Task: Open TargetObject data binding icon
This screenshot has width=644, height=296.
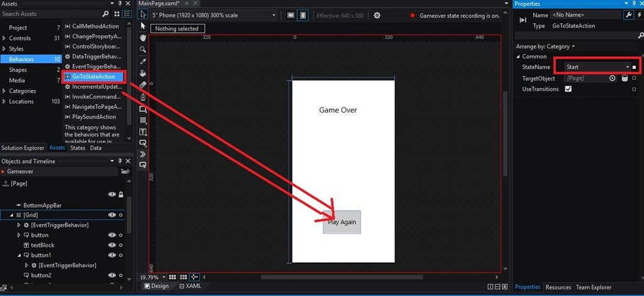Action: 625,78
